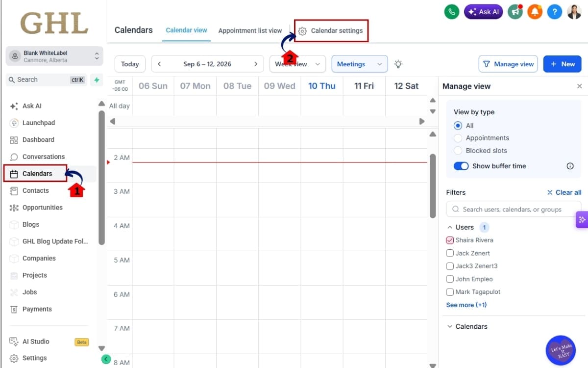Screen dimensions: 588x368
Task: Switch to Calendar view tab
Action: [186, 30]
